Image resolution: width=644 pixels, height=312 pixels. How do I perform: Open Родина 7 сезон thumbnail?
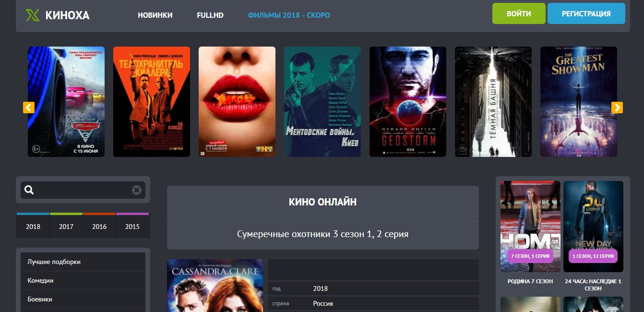coord(530,227)
